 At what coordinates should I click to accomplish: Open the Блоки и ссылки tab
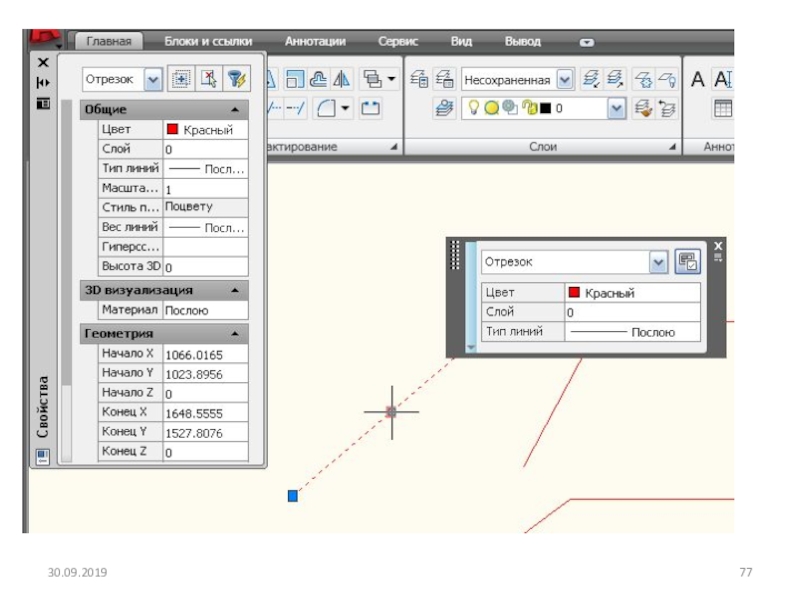click(x=208, y=42)
